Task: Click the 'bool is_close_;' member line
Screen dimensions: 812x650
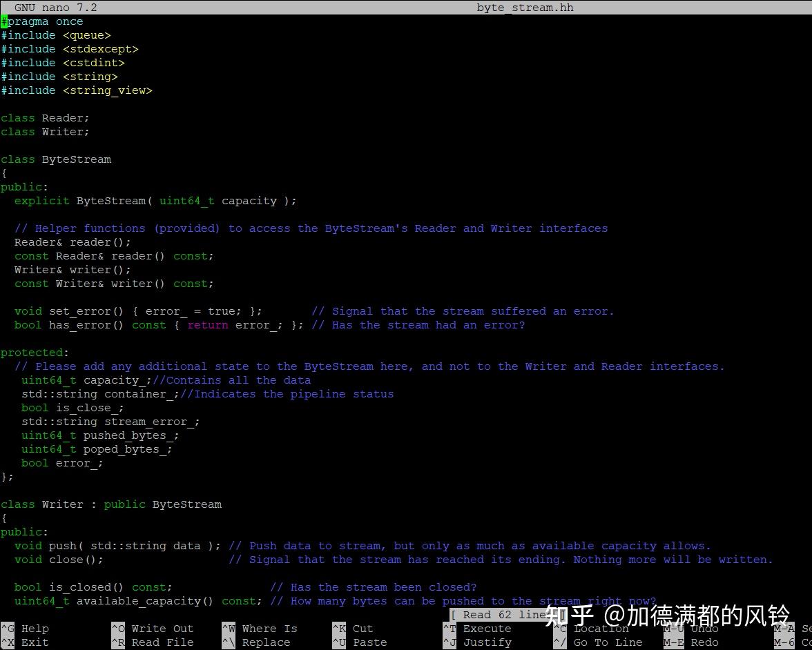Action: [x=72, y=408]
